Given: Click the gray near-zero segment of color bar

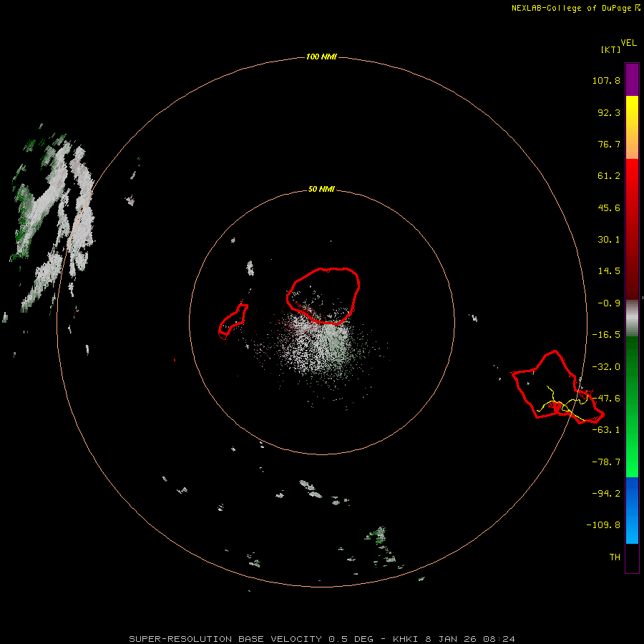Looking at the screenshot, I should point(632,318).
